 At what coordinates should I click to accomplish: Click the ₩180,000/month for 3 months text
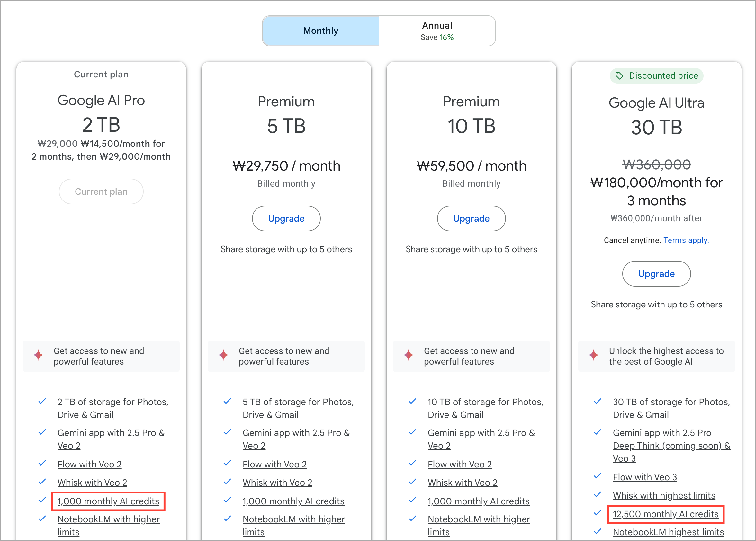point(656,191)
